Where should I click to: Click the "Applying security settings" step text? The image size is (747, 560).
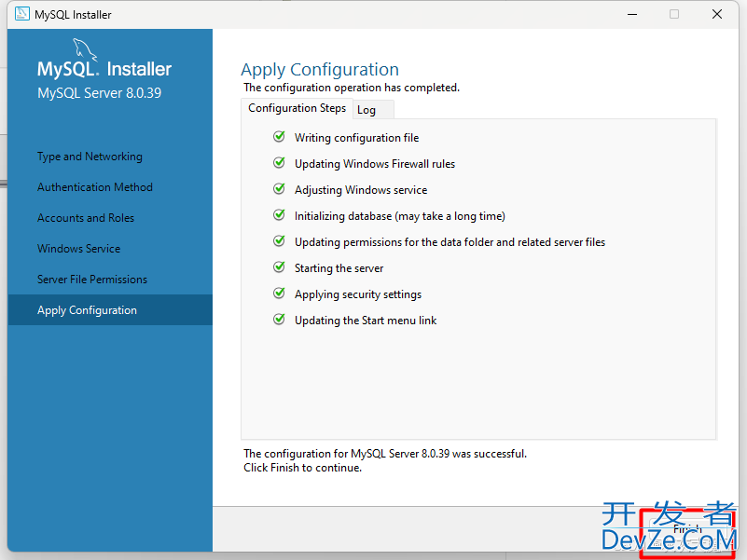[358, 294]
